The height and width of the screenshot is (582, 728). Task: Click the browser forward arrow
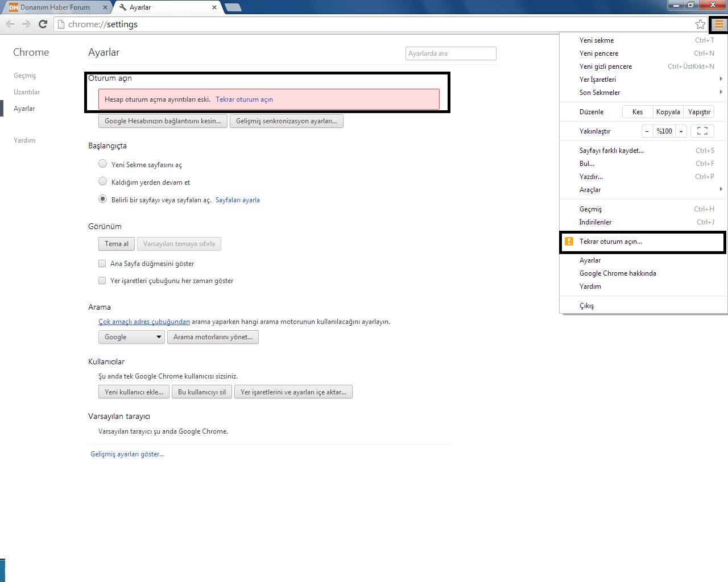point(26,24)
